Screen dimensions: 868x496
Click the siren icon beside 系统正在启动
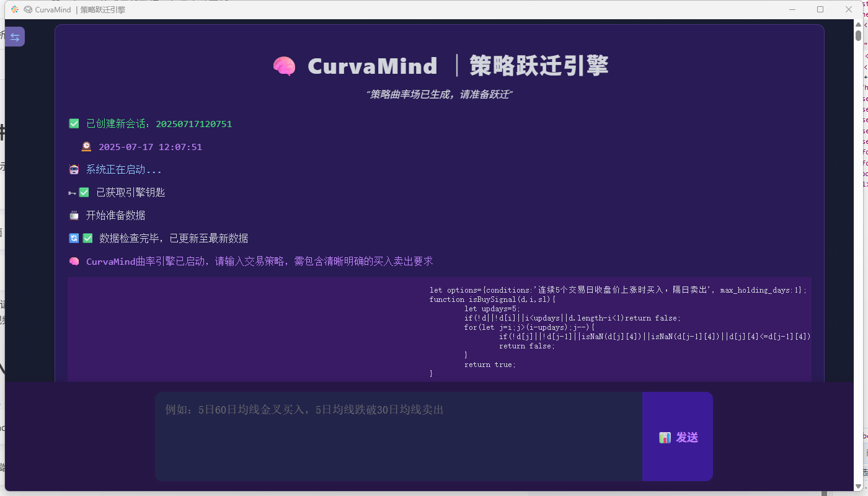click(74, 170)
